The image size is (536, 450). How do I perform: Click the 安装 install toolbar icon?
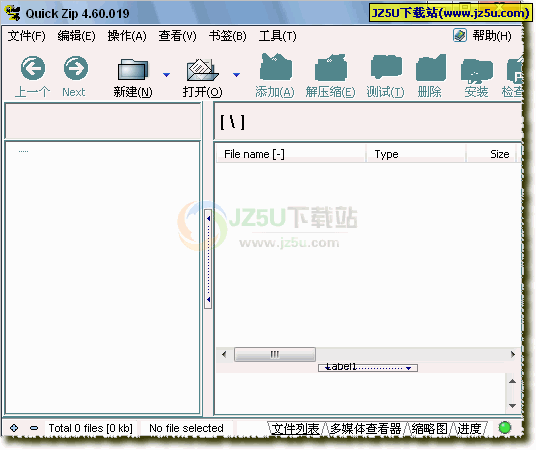[477, 70]
